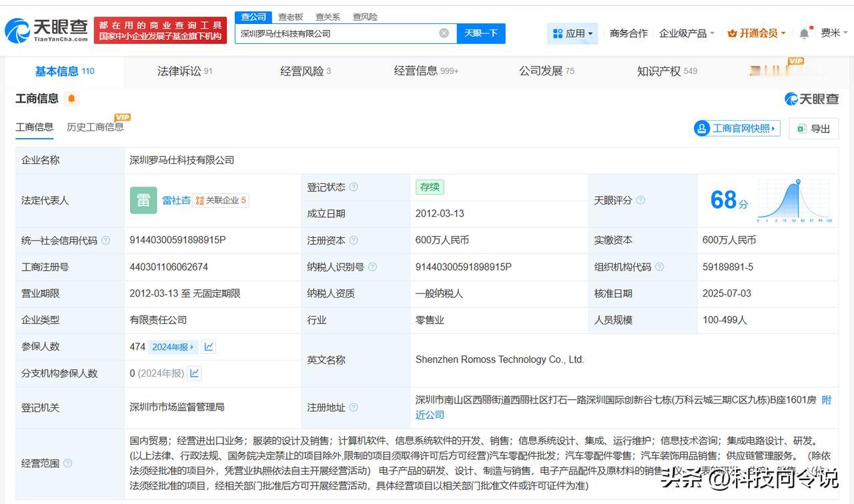The height and width of the screenshot is (504, 854).
Task: Switch to the 查风险 search tab
Action: [x=365, y=17]
